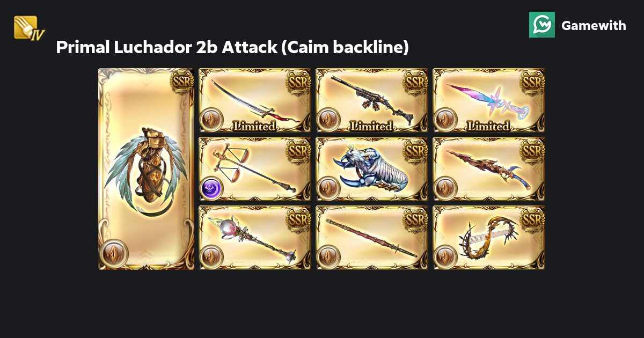Select the plain long pole weapon

(372, 238)
